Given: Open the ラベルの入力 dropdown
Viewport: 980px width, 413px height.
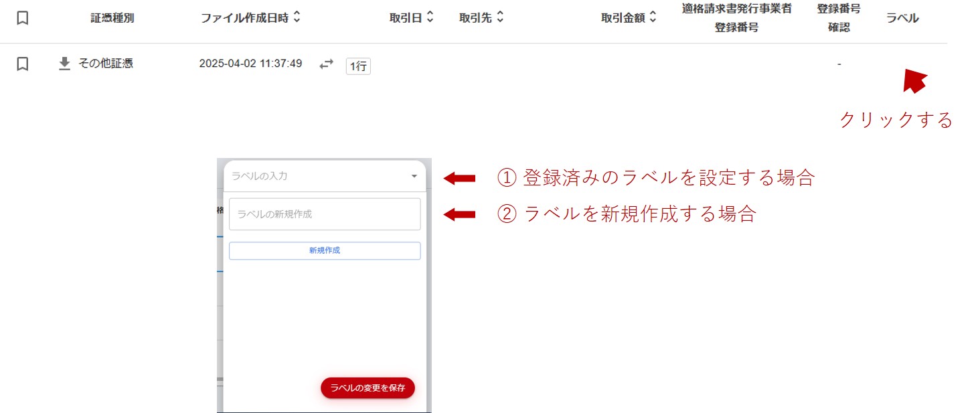Looking at the screenshot, I should pyautogui.click(x=414, y=176).
